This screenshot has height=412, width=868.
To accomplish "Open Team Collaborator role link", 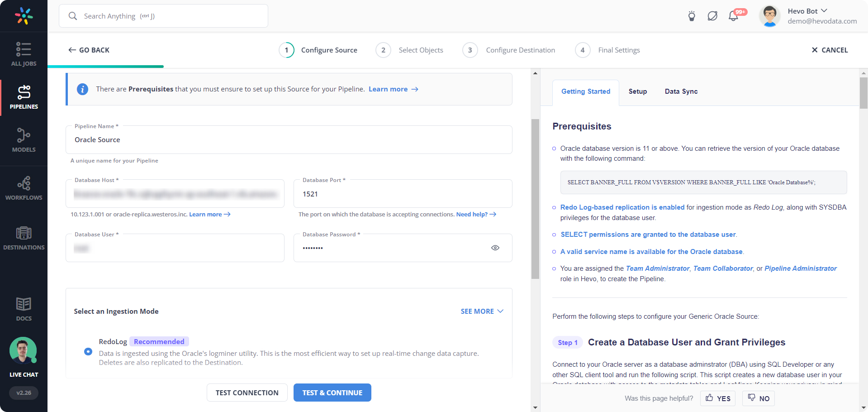I will coord(723,268).
